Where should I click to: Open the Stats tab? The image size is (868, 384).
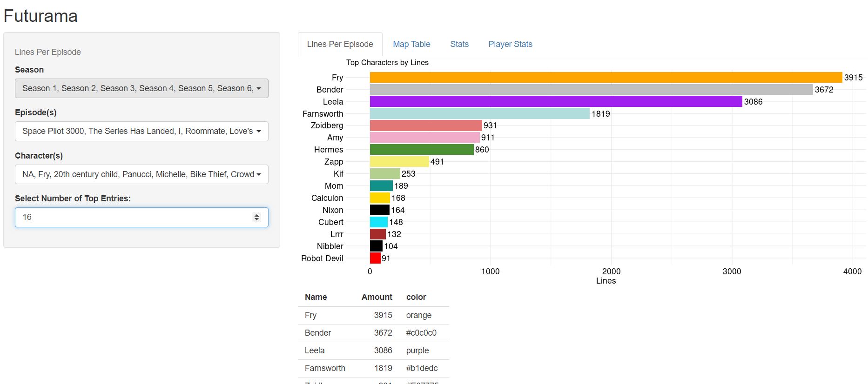click(459, 44)
